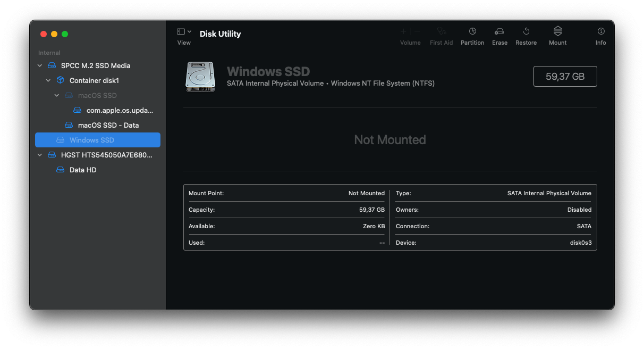Click the 59,37 GB size box
644x349 pixels.
pos(565,76)
